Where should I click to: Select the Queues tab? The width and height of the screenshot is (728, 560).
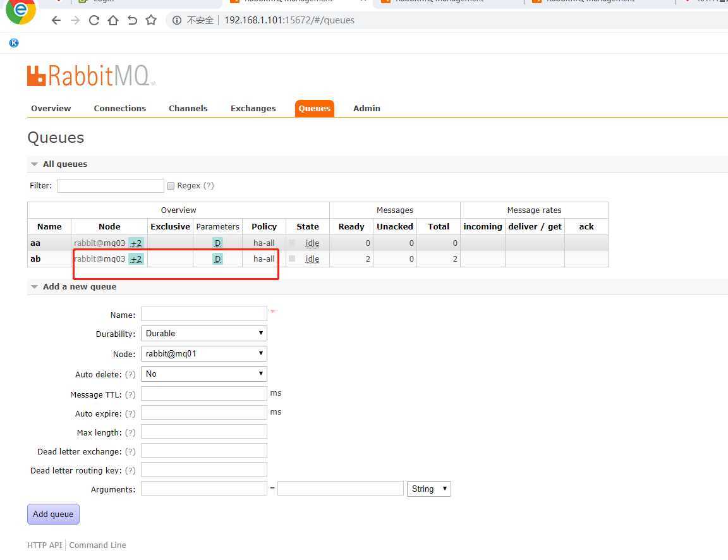point(314,108)
